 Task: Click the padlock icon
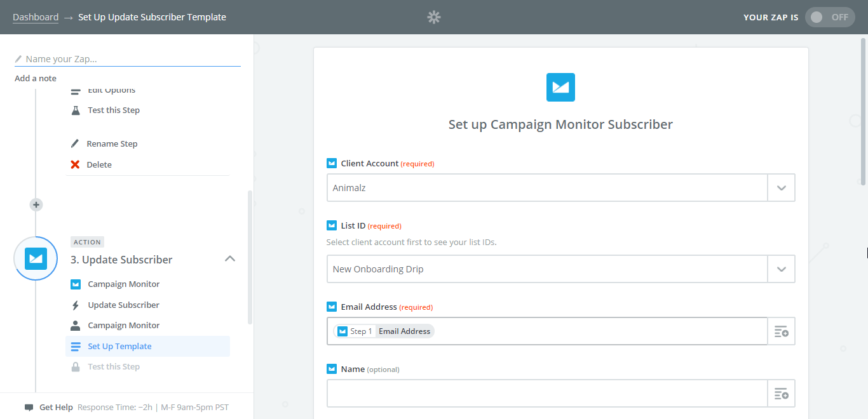pos(76,367)
